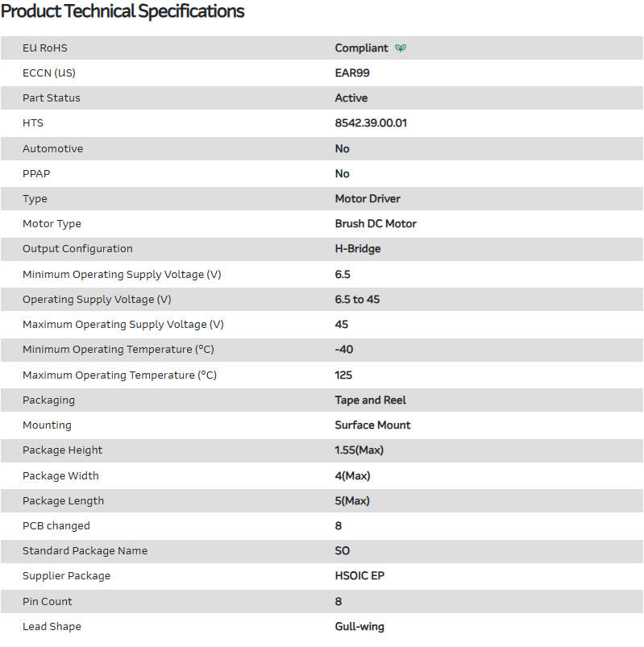644x647 pixels.
Task: Click the EAR99 ECCN value
Action: click(x=352, y=73)
